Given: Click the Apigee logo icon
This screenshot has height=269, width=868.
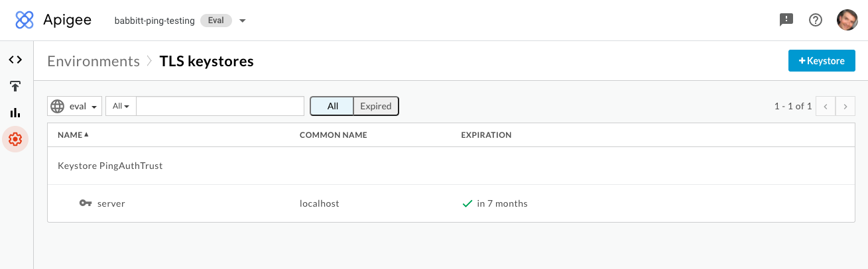Looking at the screenshot, I should (x=25, y=20).
